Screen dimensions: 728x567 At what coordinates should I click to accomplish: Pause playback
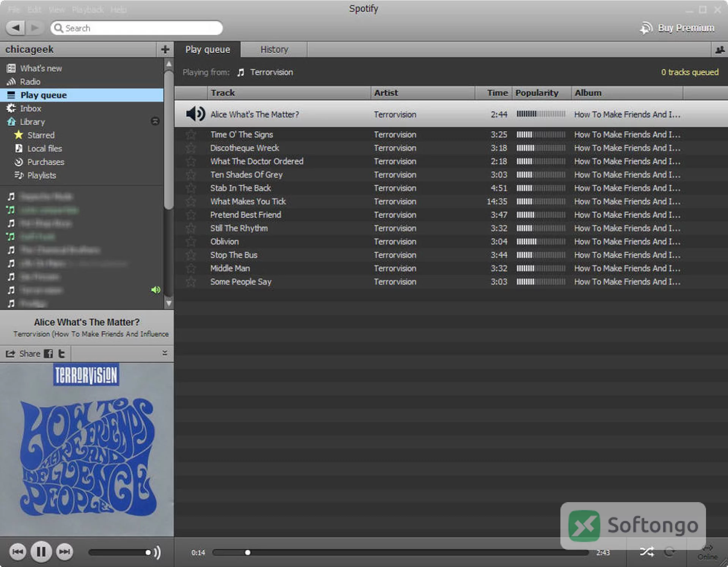[41, 551]
